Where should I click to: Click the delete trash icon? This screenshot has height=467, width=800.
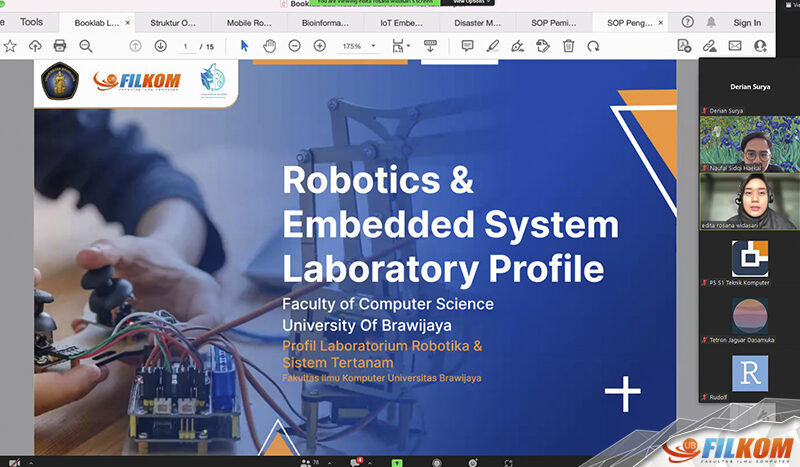tap(568, 46)
